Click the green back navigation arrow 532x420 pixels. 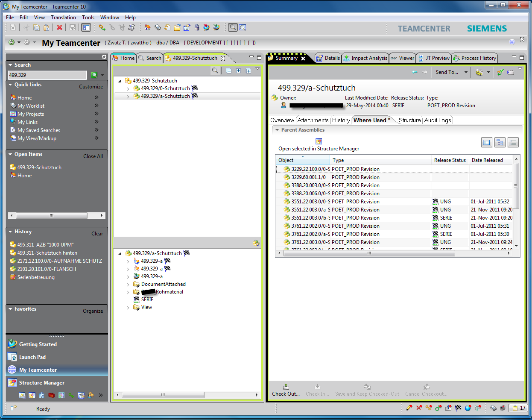12,42
